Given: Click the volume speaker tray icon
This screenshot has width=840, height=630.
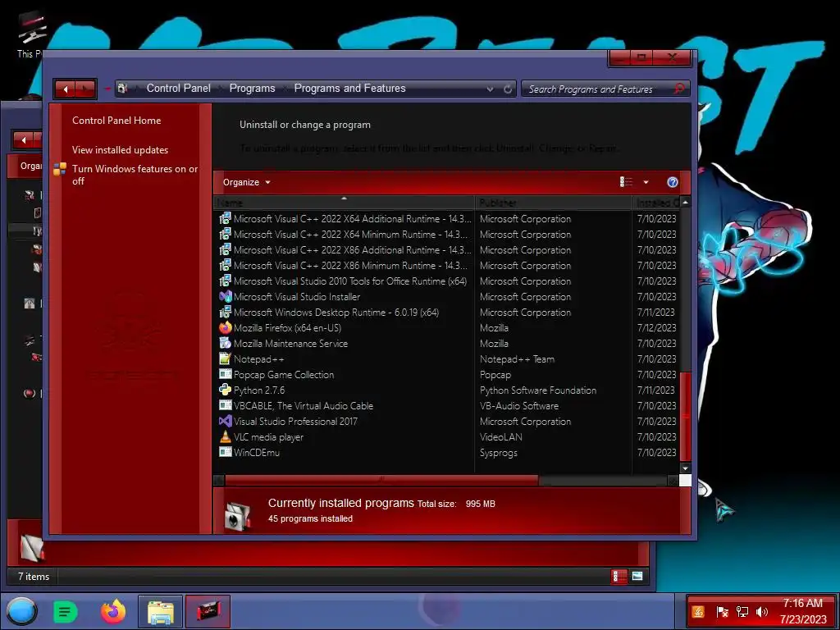Looking at the screenshot, I should [762, 611].
